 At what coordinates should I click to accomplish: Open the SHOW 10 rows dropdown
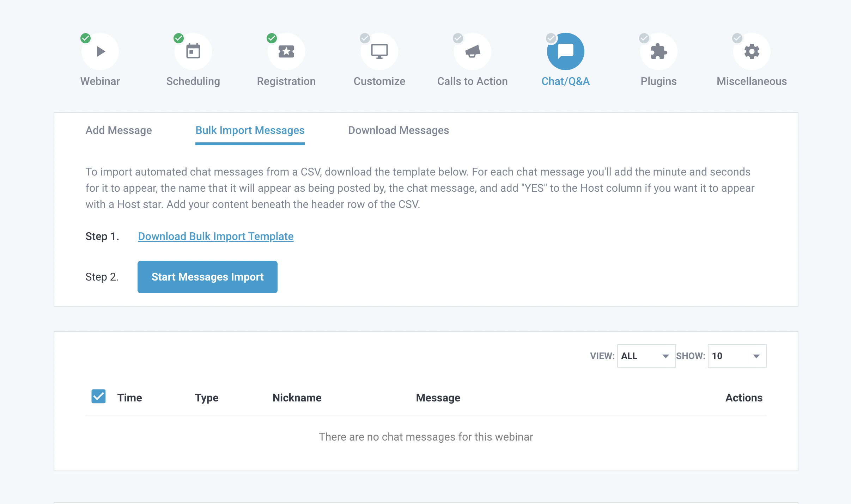pos(737,356)
